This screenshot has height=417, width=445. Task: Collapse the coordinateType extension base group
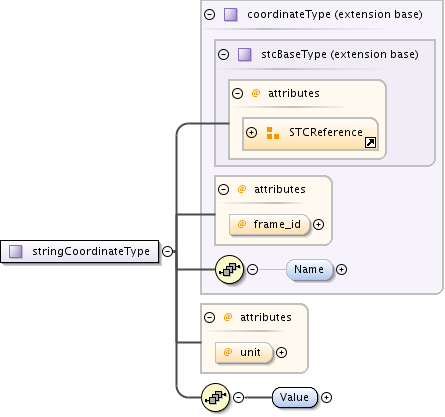point(209,14)
